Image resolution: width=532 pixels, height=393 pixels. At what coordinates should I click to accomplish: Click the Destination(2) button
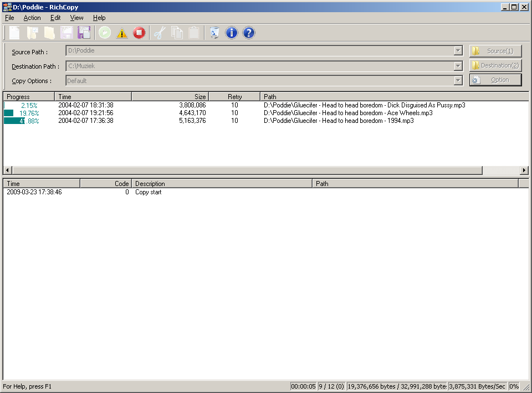pyautogui.click(x=495, y=65)
